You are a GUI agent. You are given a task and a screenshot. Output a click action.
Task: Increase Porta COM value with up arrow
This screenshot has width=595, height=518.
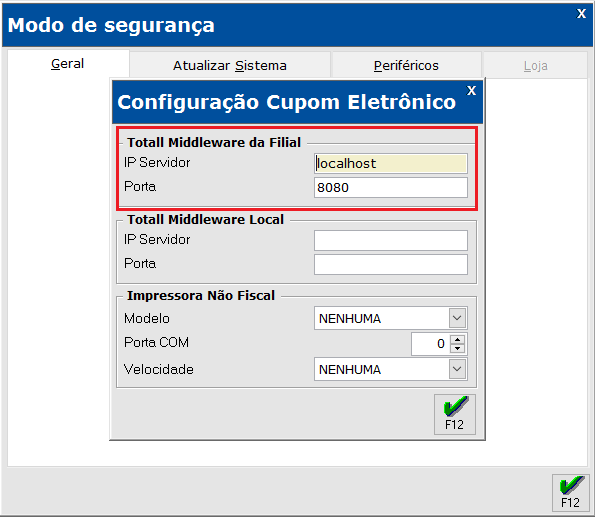(458, 340)
